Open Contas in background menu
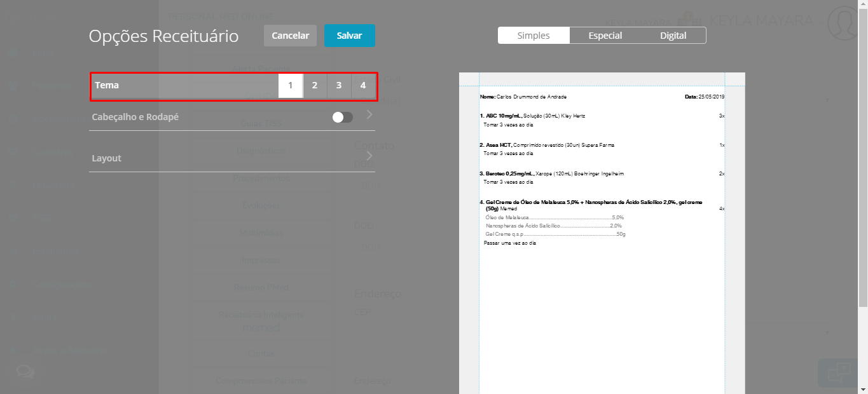This screenshot has height=394, width=868. click(x=261, y=353)
